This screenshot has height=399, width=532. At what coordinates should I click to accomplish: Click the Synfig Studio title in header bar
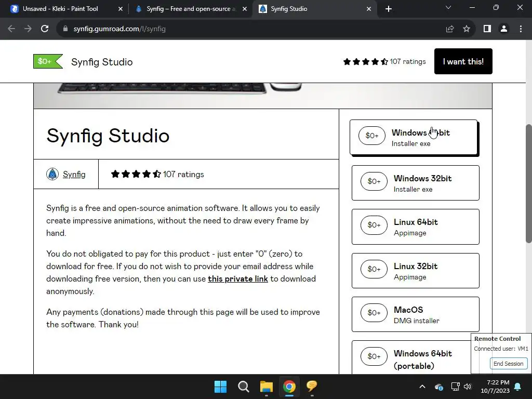(x=102, y=62)
